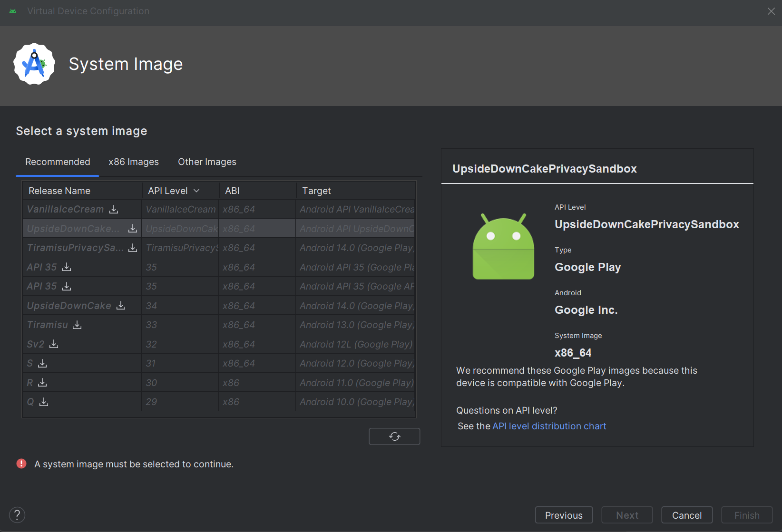The width and height of the screenshot is (782, 532).
Task: Download the Sv2 system image
Action: click(x=54, y=344)
